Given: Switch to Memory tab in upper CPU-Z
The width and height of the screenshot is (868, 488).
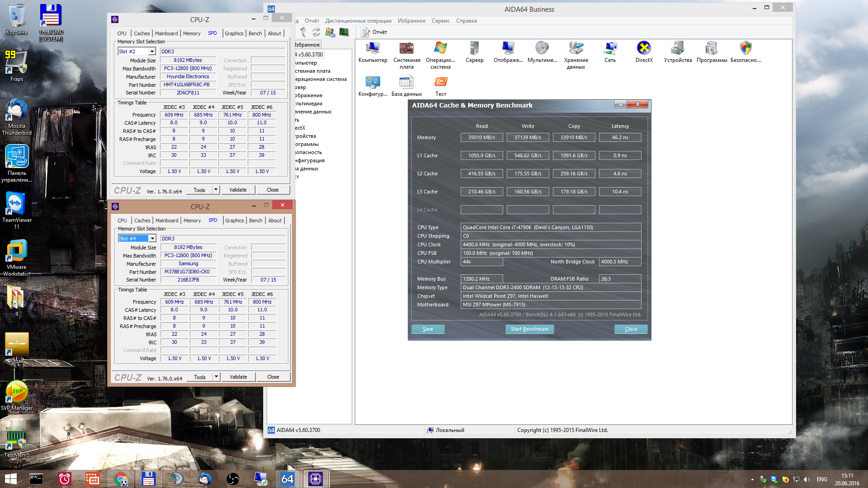Looking at the screenshot, I should (x=192, y=33).
